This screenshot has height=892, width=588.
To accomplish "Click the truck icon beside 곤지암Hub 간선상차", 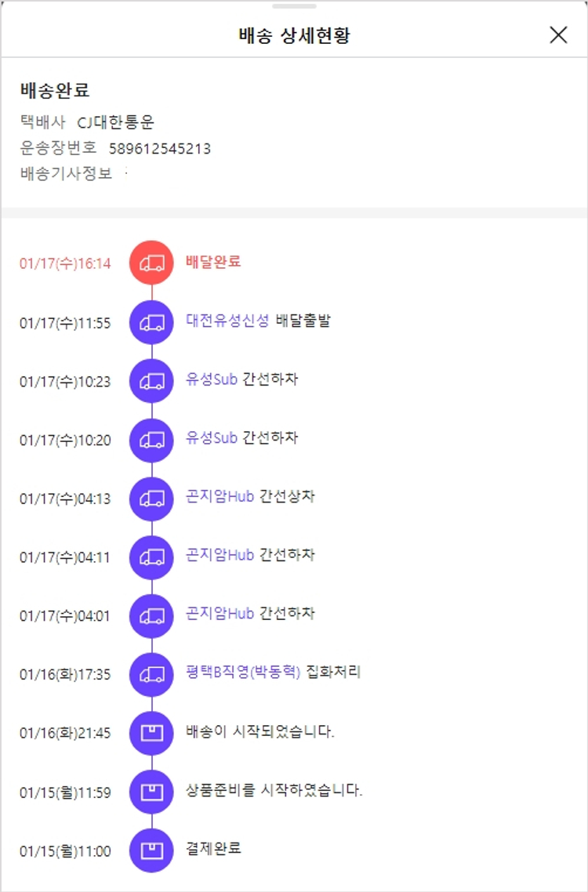I will (151, 499).
